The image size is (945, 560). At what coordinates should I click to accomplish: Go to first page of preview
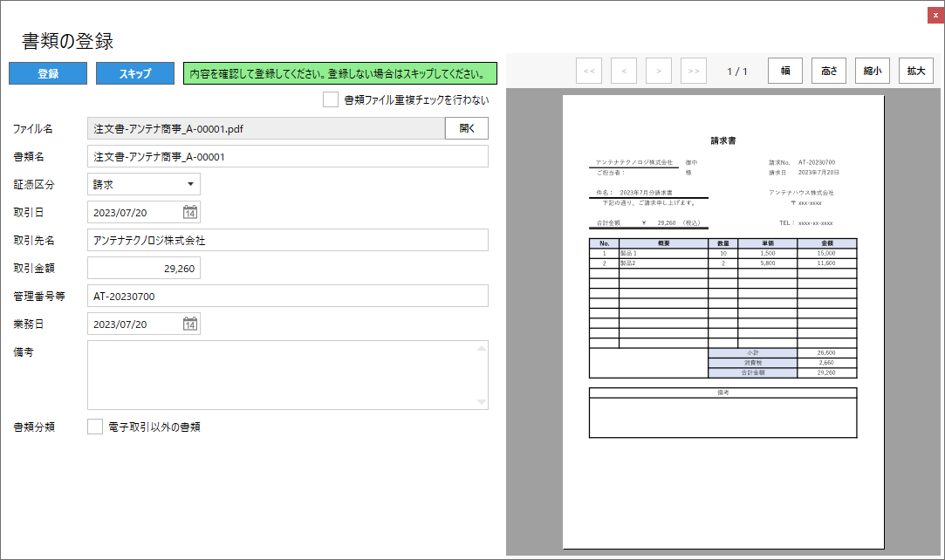click(589, 72)
